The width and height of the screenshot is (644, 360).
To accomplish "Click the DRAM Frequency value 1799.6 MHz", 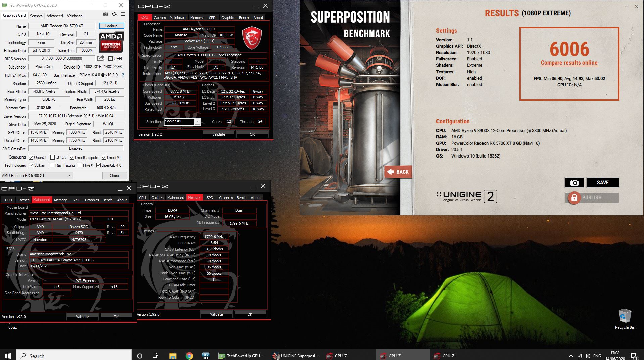I will (x=214, y=237).
